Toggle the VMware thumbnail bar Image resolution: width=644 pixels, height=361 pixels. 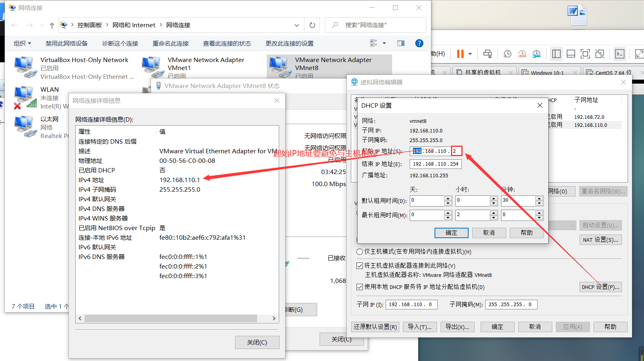click(571, 54)
